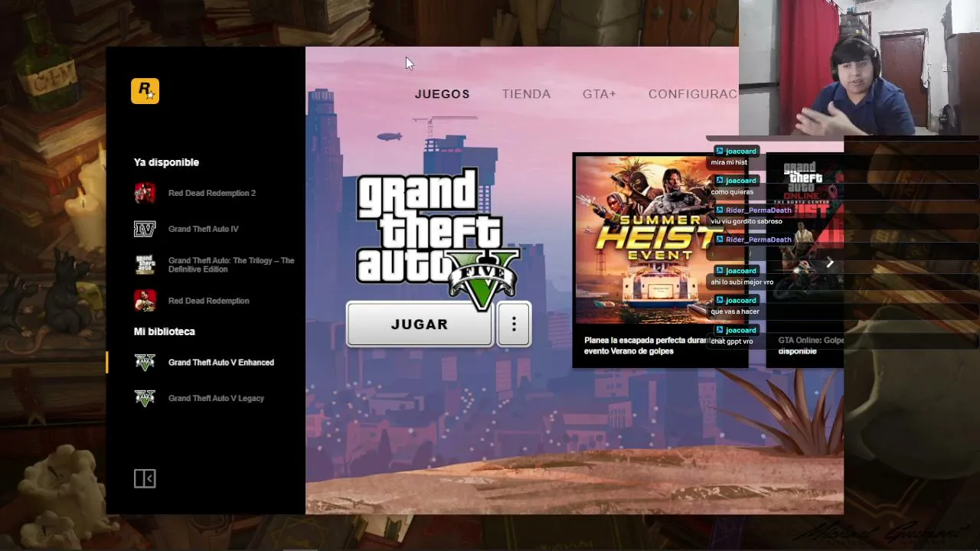The height and width of the screenshot is (551, 980).
Task: Select Grand Theft Auto V Enhanced icon
Action: pyautogui.click(x=145, y=363)
